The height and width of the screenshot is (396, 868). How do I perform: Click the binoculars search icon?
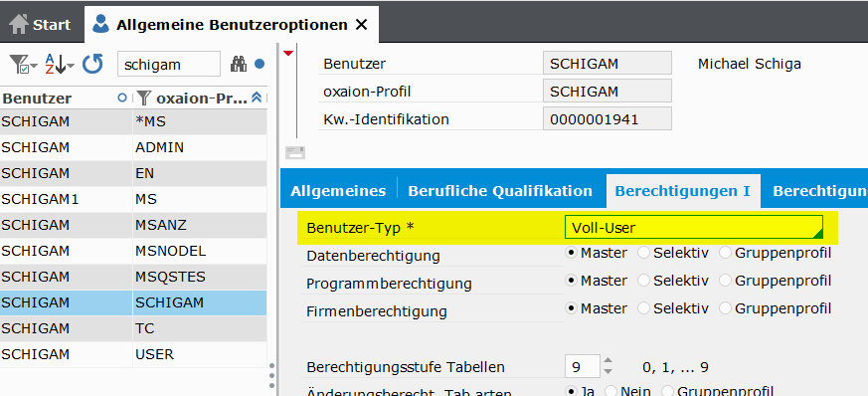click(239, 65)
